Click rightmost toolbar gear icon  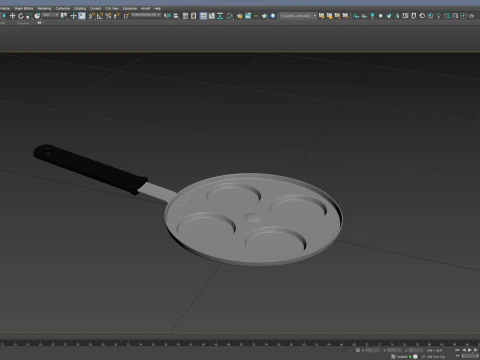click(x=472, y=16)
